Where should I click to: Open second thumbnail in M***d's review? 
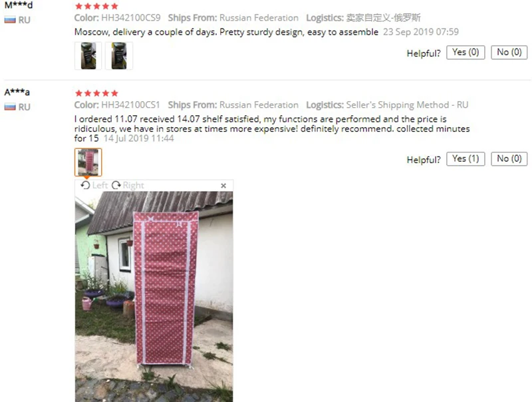coord(119,56)
